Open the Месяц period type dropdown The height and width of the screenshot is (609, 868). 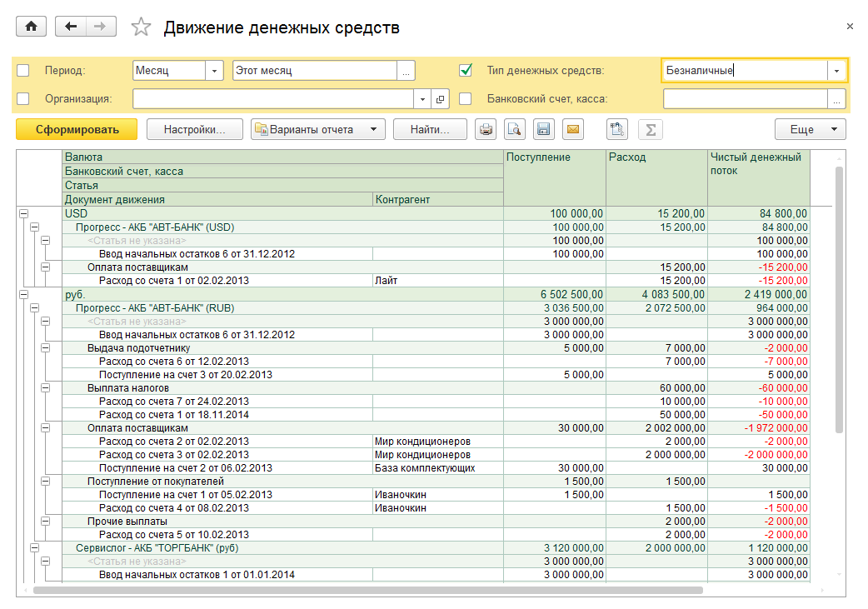pyautogui.click(x=216, y=71)
